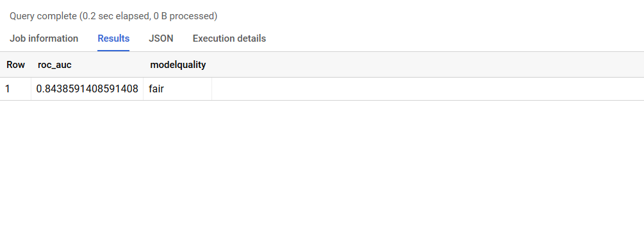Viewport: 644px width, 236px height.
Task: Click divider between roc_auc and modelquality cells
Action: [x=144, y=88]
